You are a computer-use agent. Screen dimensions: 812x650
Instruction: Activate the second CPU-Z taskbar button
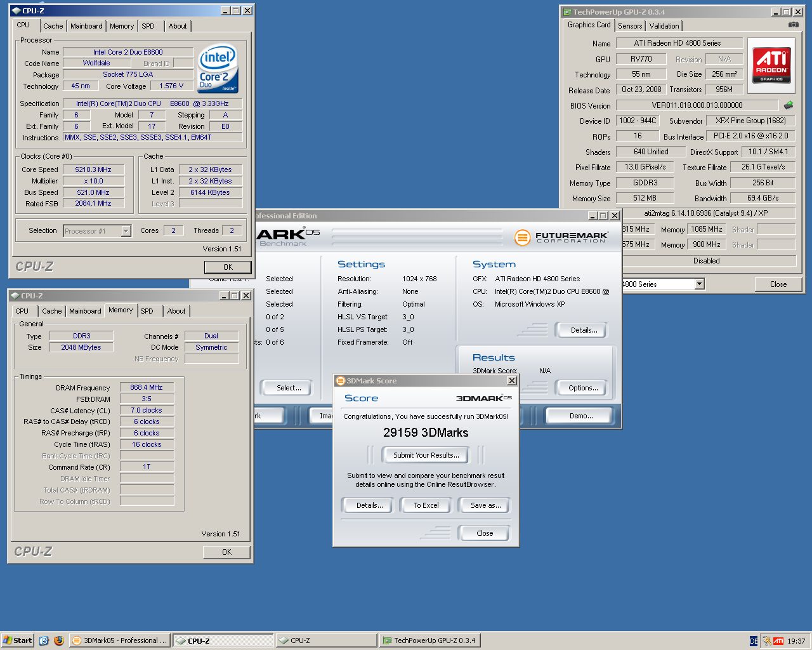[327, 640]
